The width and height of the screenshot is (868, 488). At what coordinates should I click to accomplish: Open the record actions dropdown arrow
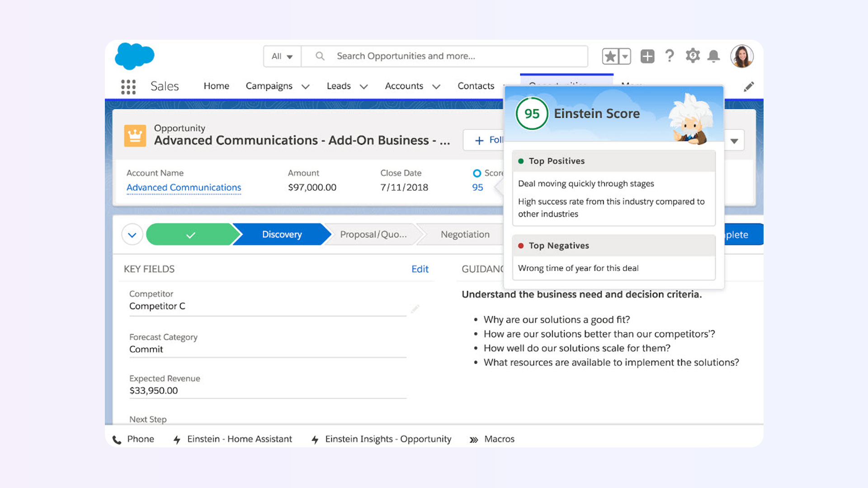pyautogui.click(x=734, y=141)
